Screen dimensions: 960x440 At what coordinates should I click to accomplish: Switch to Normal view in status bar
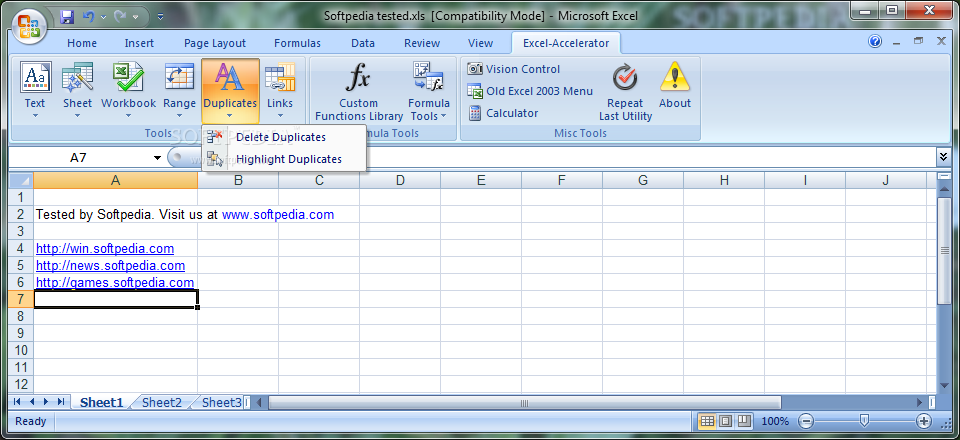click(x=707, y=421)
